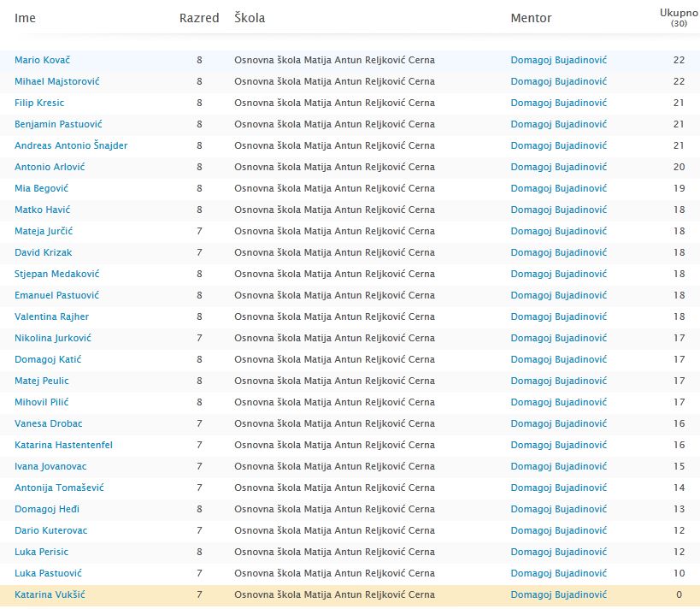The width and height of the screenshot is (700, 609).
Task: Open Domagoj Heđi student link
Action: [47, 510]
